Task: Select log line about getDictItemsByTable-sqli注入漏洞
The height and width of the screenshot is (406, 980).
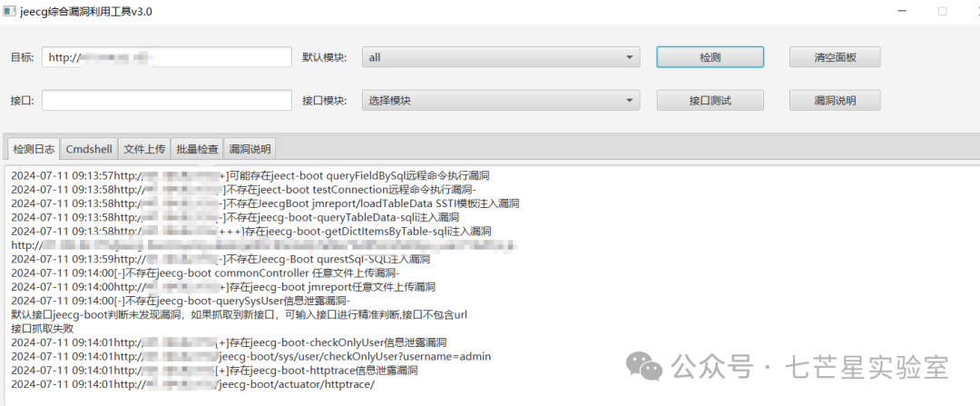Action: 251,231
